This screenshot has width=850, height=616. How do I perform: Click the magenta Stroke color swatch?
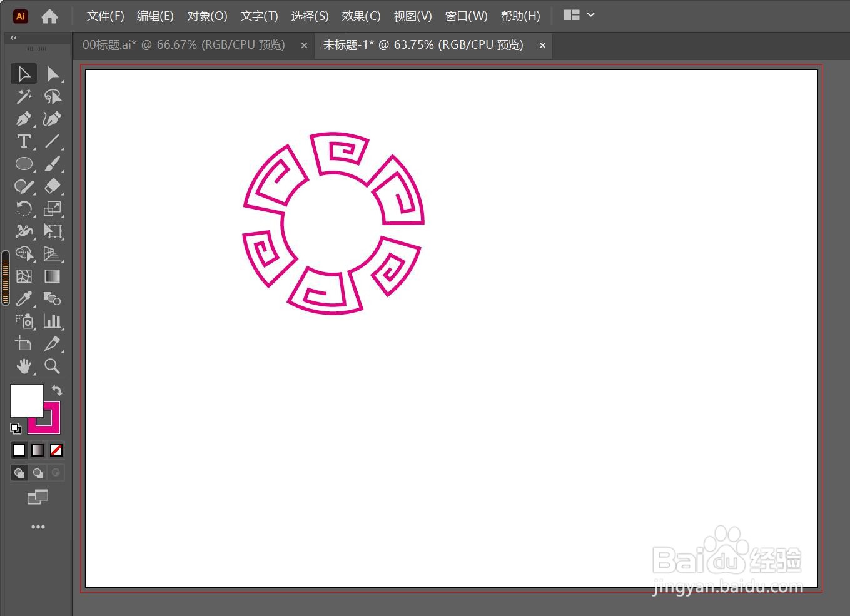[53, 427]
